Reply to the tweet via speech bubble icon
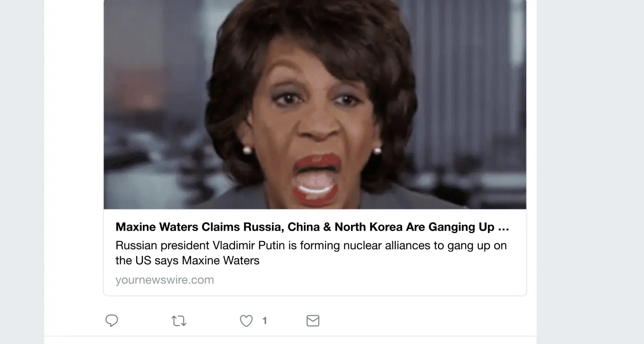This screenshot has width=644, height=344. (x=112, y=321)
